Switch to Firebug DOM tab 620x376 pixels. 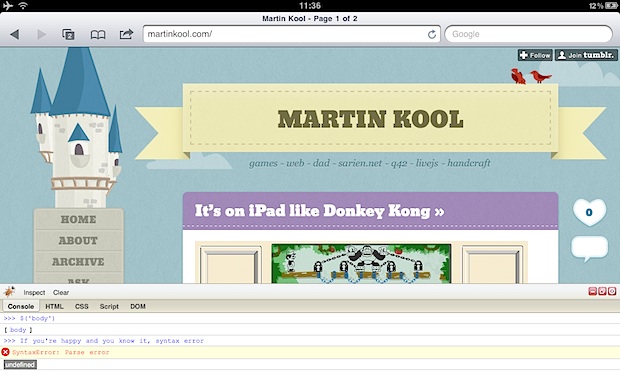[x=138, y=306]
